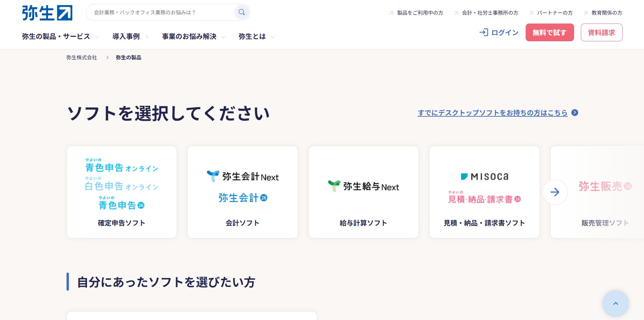The height and width of the screenshot is (320, 644).
Task: Click the 資料請求 button
Action: point(601,32)
